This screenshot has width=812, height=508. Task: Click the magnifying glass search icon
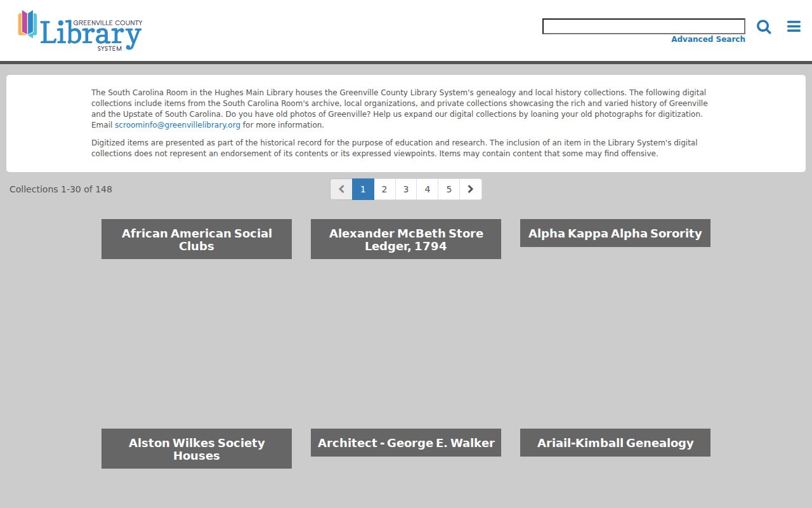coord(764,27)
